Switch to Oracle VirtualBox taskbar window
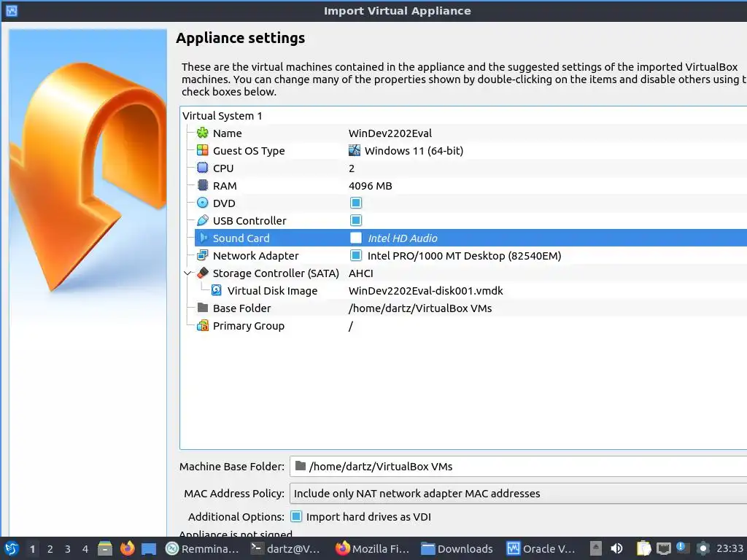The height and width of the screenshot is (560, 747). [x=542, y=548]
